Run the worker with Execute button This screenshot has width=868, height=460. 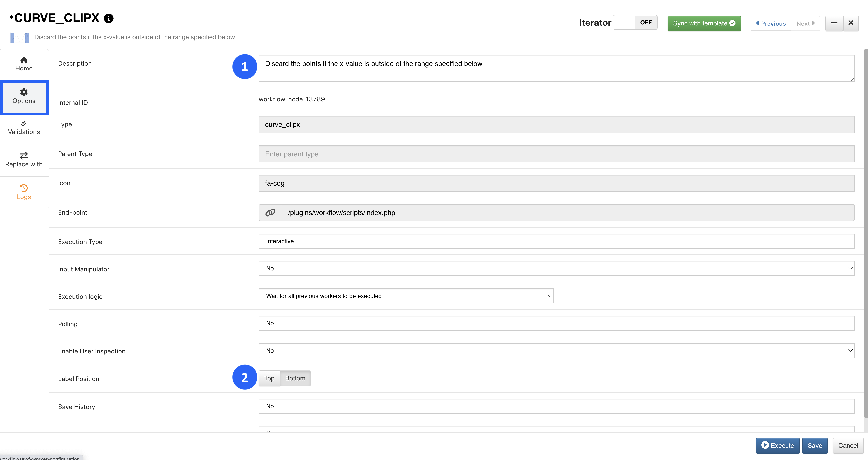click(x=777, y=446)
